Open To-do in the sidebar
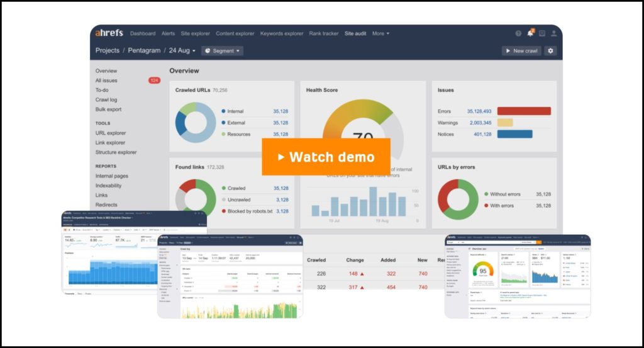The width and height of the screenshot is (644, 348). (102, 90)
